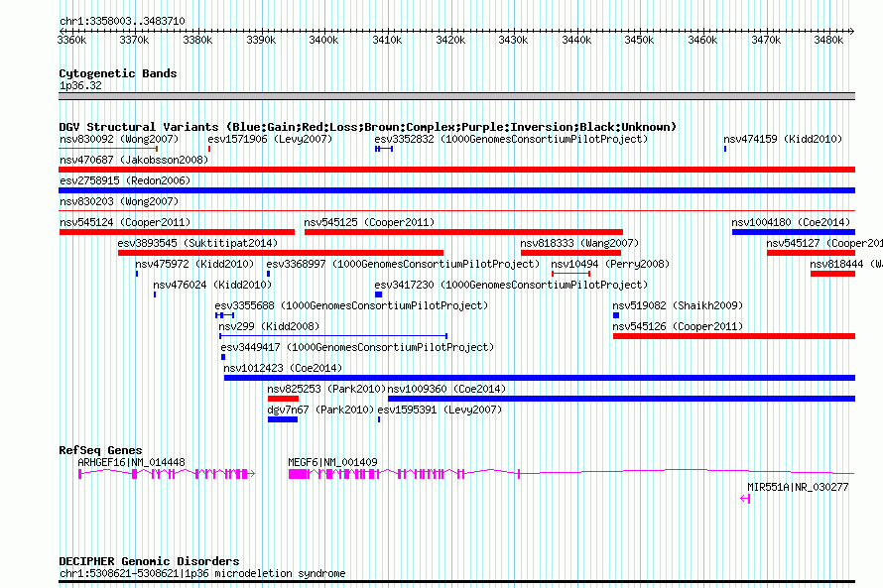Click the nsv10494 (Perry2008) red interval
Screen dimensions: 883x588
571,274
